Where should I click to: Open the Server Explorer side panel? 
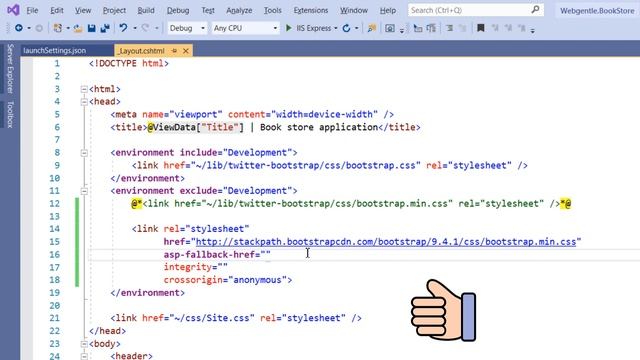pyautogui.click(x=10, y=69)
